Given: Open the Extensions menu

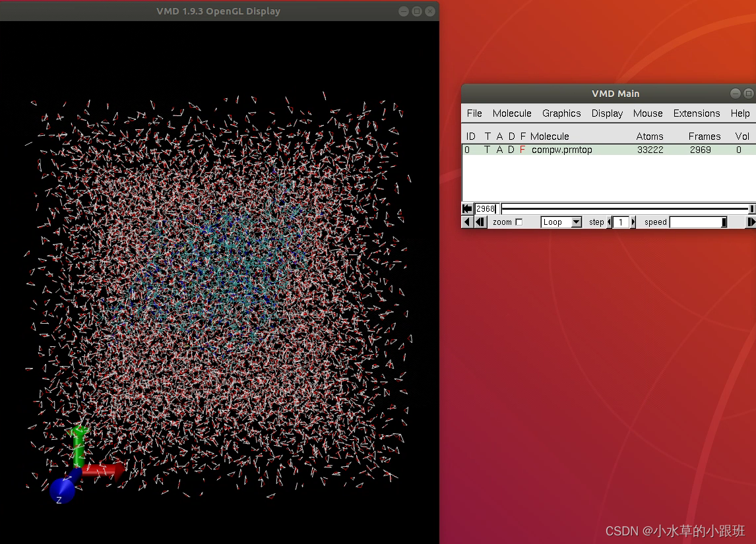Looking at the screenshot, I should tap(697, 113).
